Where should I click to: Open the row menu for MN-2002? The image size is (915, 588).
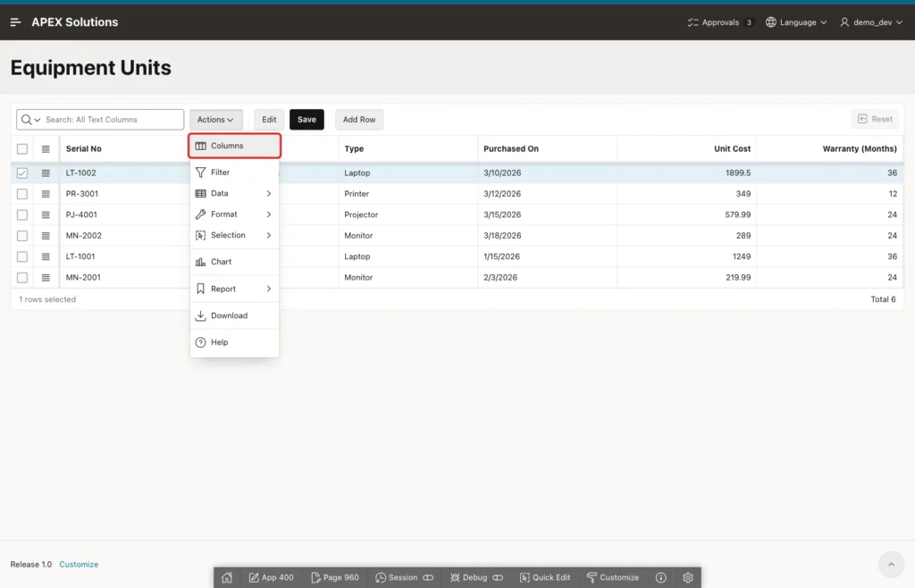pyautogui.click(x=46, y=236)
